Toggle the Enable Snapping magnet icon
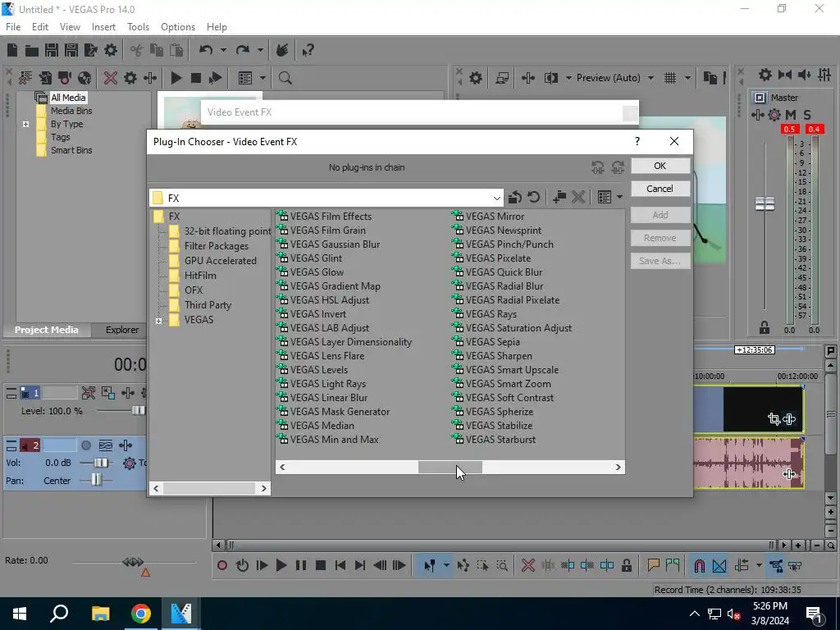Image resolution: width=840 pixels, height=630 pixels. click(699, 565)
